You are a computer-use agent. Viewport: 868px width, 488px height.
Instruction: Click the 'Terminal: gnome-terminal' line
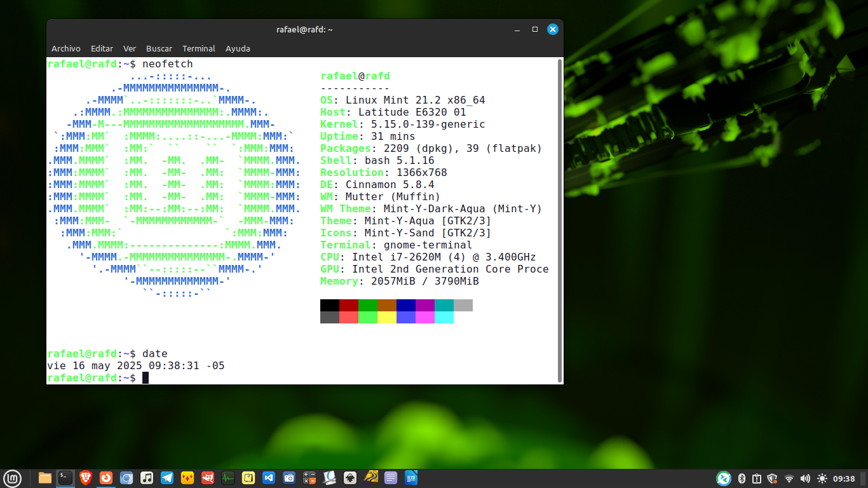[x=397, y=245]
